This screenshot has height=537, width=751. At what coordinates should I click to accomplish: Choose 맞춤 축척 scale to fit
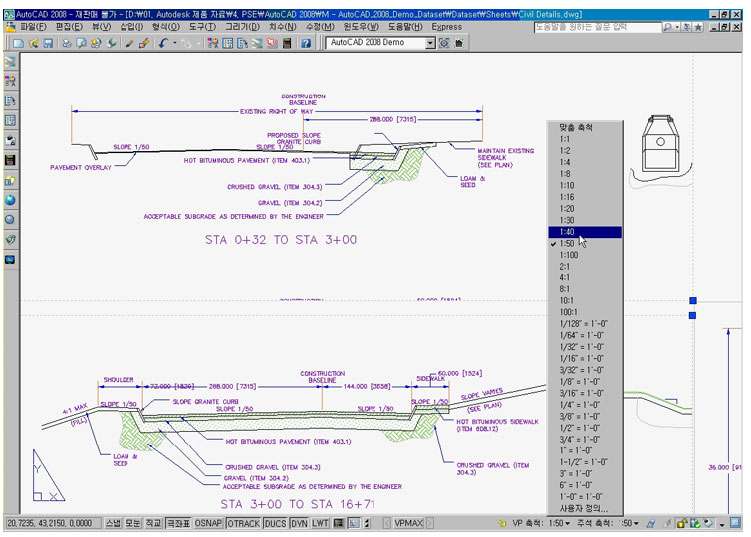coord(585,127)
